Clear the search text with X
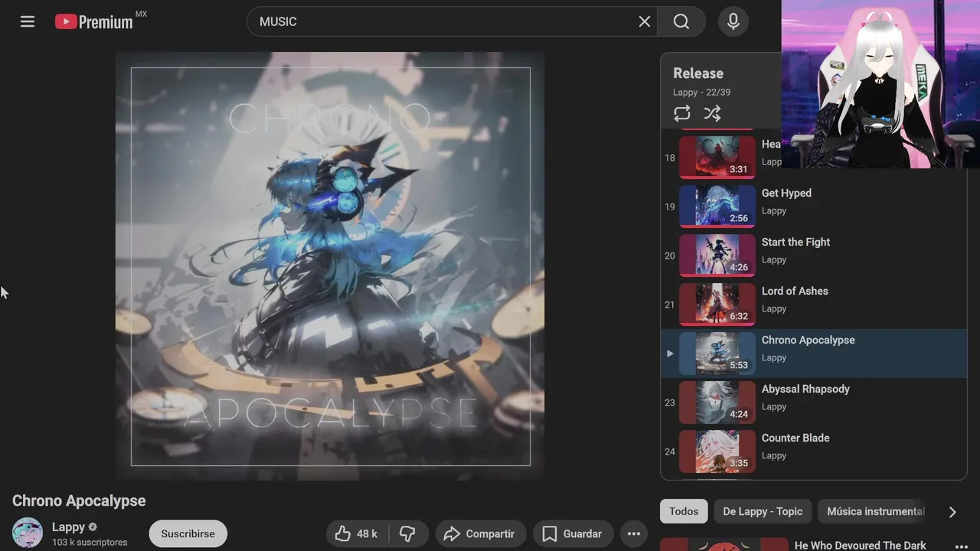This screenshot has width=980, height=551. point(645,21)
